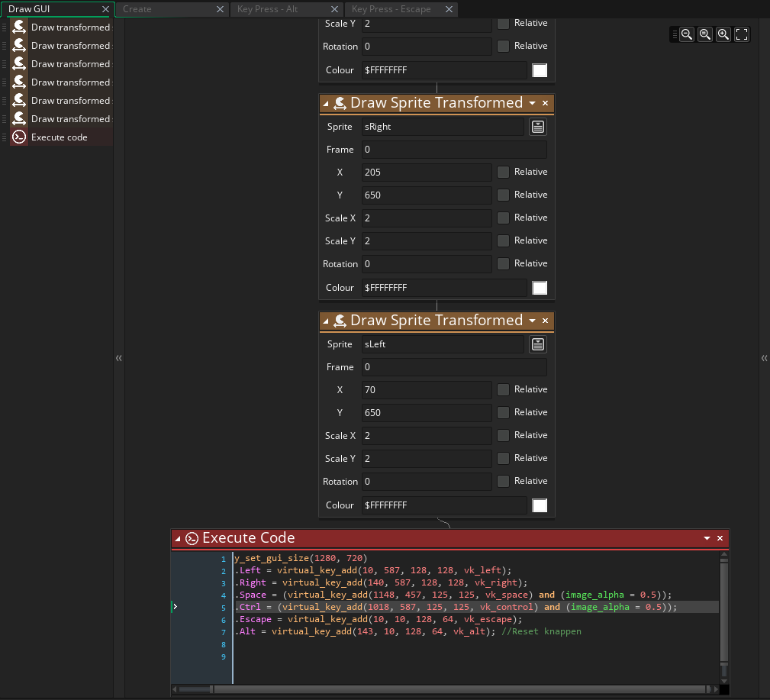Click the sLeft Colour $FFFFFFFF field
This screenshot has width=770, height=700.
[x=444, y=505]
